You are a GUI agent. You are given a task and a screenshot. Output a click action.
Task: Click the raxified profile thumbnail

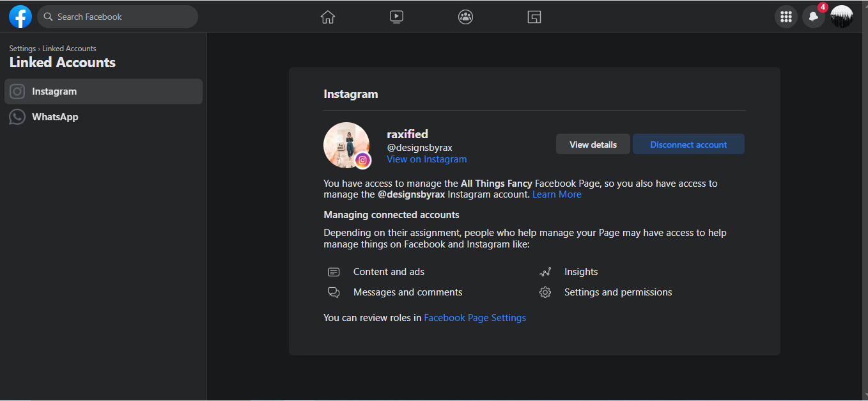tap(346, 145)
